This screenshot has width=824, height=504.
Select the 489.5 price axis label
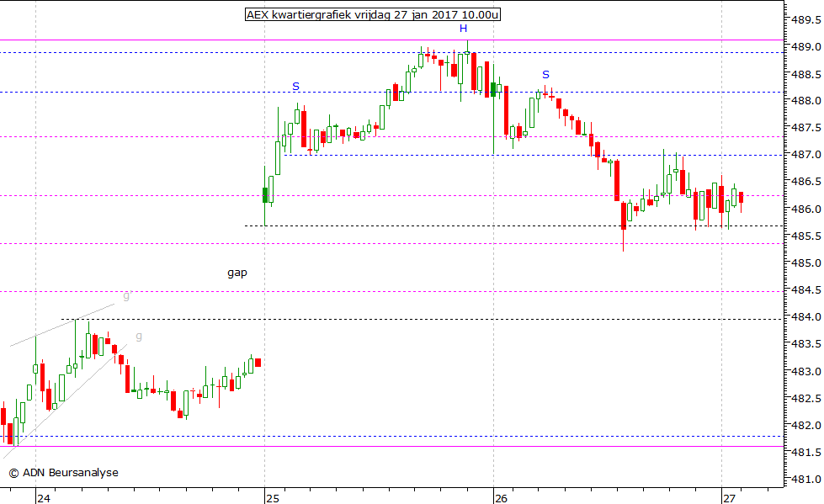click(805, 20)
